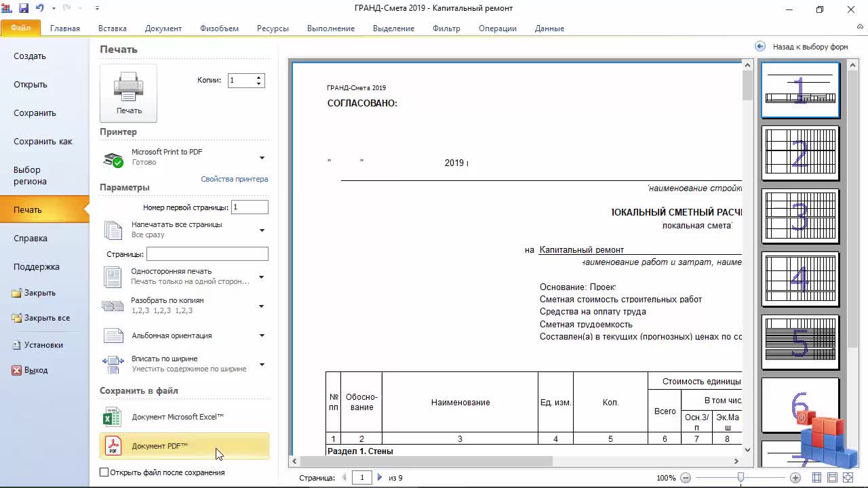Image resolution: width=868 pixels, height=488 pixels.
Task: Click the zoom out minus button
Action: coord(686,478)
